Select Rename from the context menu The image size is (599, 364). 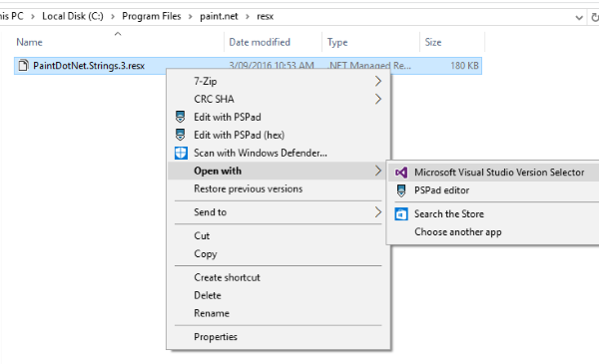pos(279,313)
